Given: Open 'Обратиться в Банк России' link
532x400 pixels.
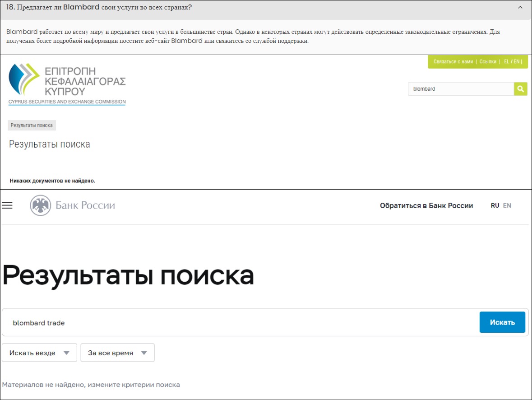Looking at the screenshot, I should coord(426,205).
